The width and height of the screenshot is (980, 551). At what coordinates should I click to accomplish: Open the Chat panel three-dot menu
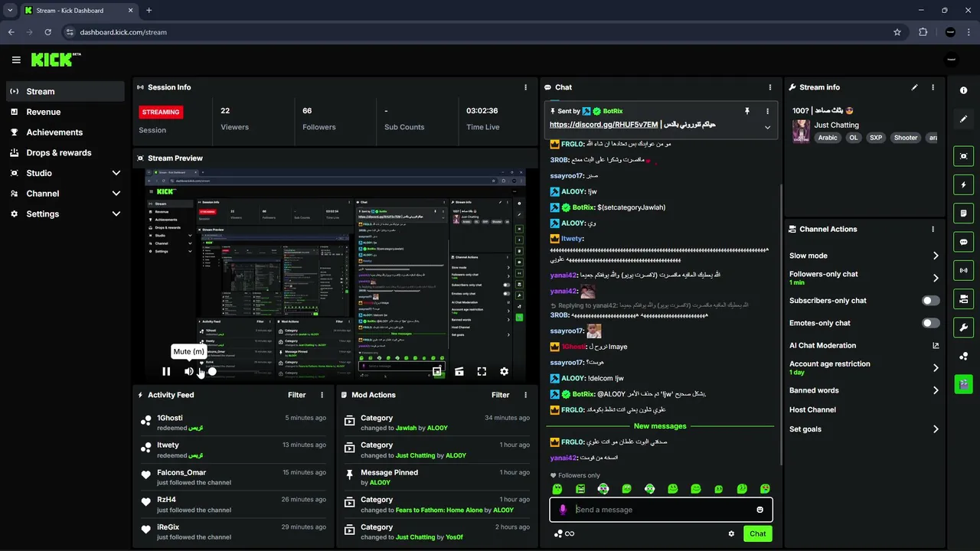tap(770, 87)
